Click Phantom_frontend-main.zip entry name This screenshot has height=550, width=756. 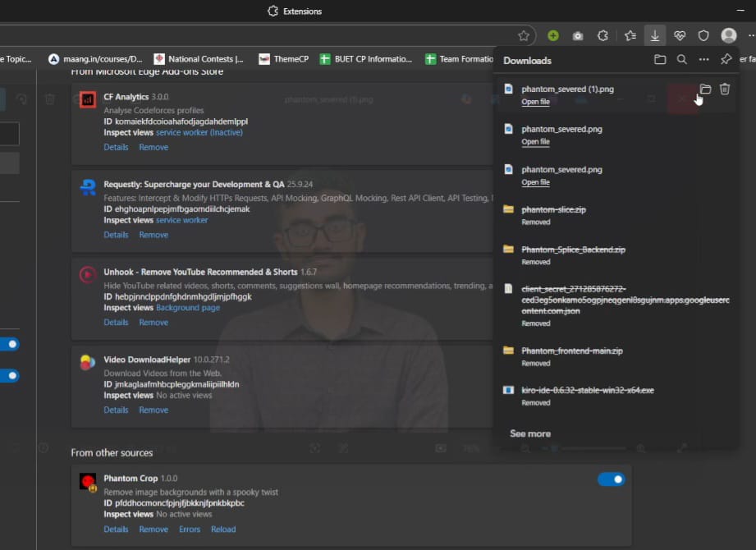[572, 351]
